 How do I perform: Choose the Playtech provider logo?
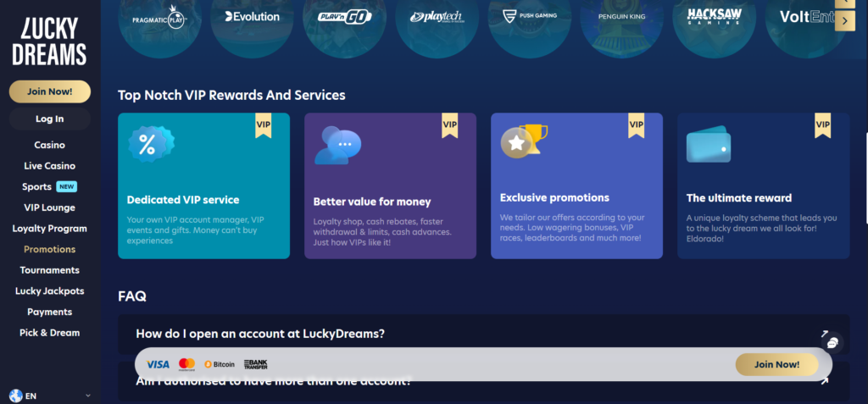point(437,19)
